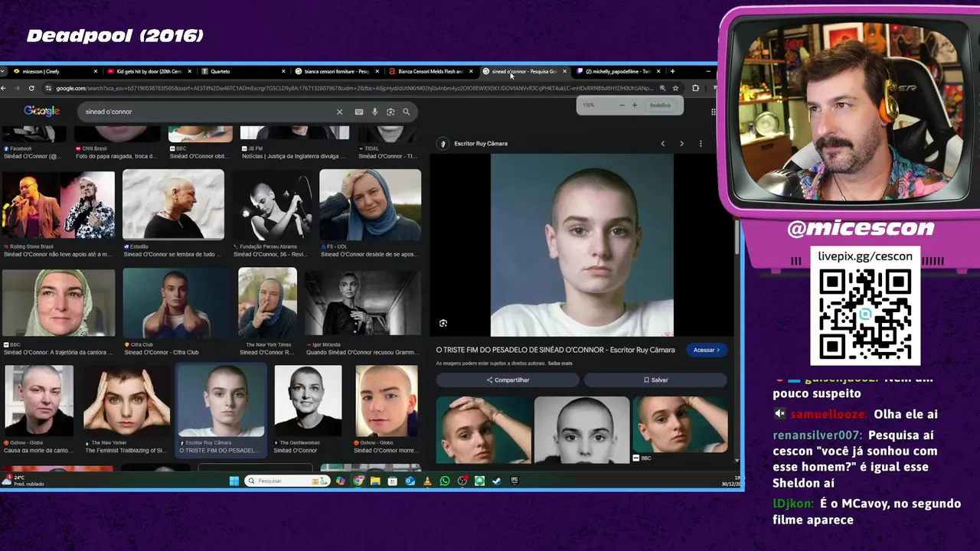Search inside image with Lens overlay icon

pyautogui.click(x=443, y=324)
